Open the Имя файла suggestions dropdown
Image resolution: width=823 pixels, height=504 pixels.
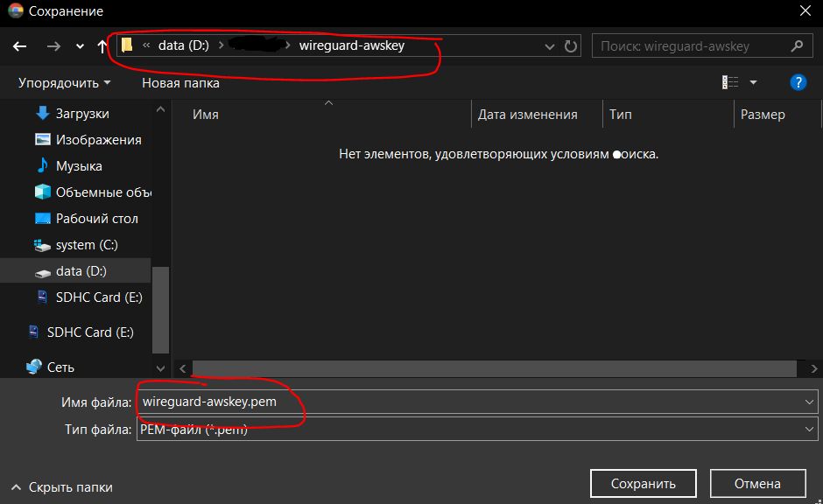coord(809,402)
